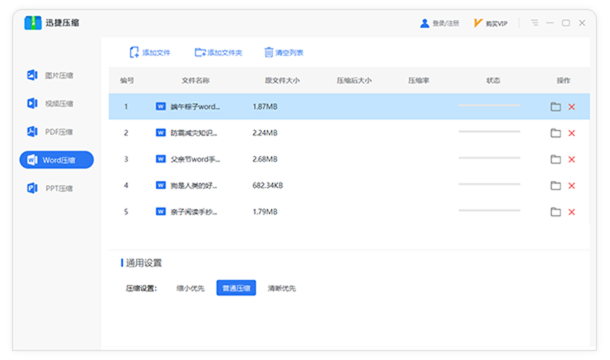Image resolution: width=610 pixels, height=360 pixels.
Task: Click the 购买VIP button
Action: (491, 23)
